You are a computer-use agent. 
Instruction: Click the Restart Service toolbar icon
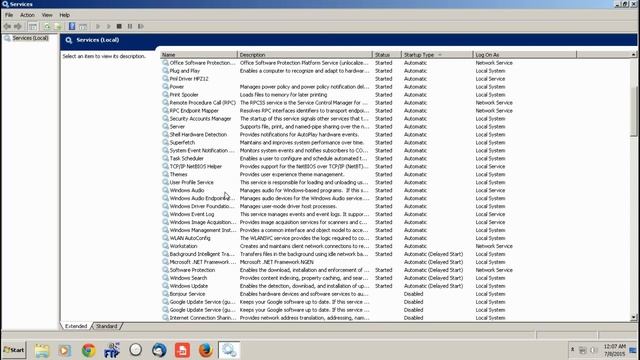click(141, 27)
